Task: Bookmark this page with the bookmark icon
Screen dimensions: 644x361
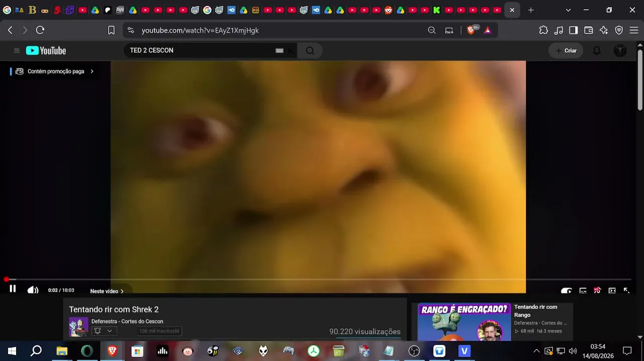Action: (111, 30)
